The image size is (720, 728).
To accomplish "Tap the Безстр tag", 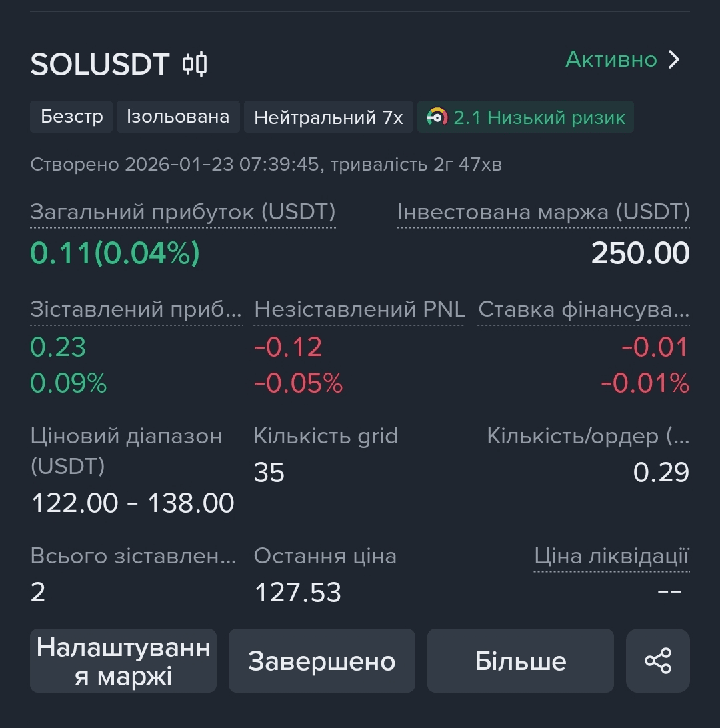I will (71, 117).
